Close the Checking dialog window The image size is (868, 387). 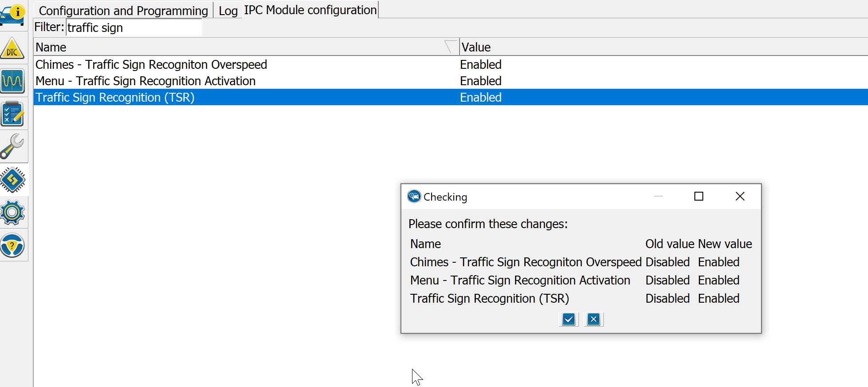pos(740,196)
